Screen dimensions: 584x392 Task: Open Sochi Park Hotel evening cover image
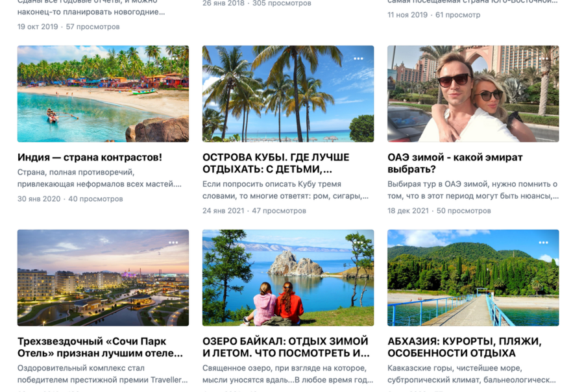click(x=103, y=278)
